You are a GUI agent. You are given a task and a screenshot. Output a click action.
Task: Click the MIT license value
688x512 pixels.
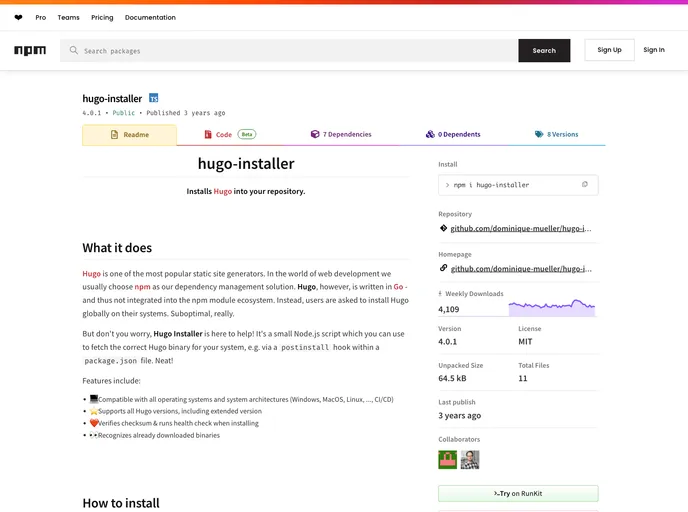click(x=525, y=341)
